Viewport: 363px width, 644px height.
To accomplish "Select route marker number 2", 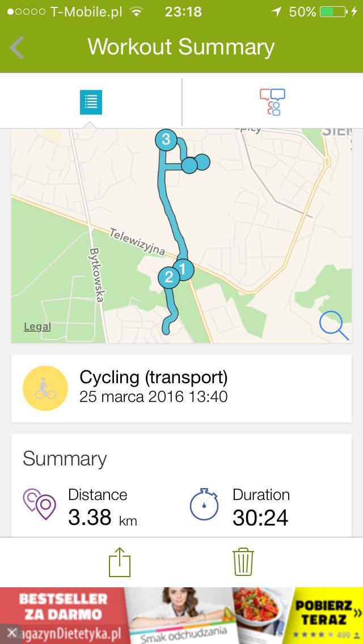I will [168, 277].
